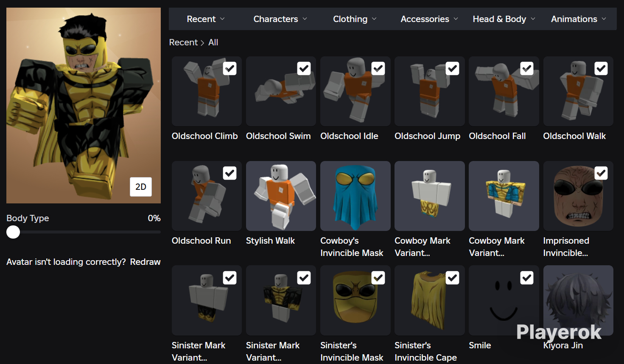Image resolution: width=624 pixels, height=364 pixels.
Task: Open the Clothing dropdown menu
Action: pos(355,19)
